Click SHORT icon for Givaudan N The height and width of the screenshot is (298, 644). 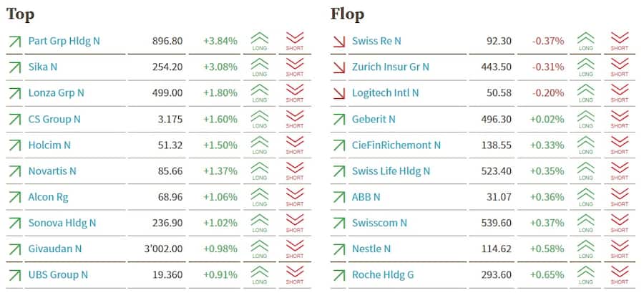tap(295, 249)
